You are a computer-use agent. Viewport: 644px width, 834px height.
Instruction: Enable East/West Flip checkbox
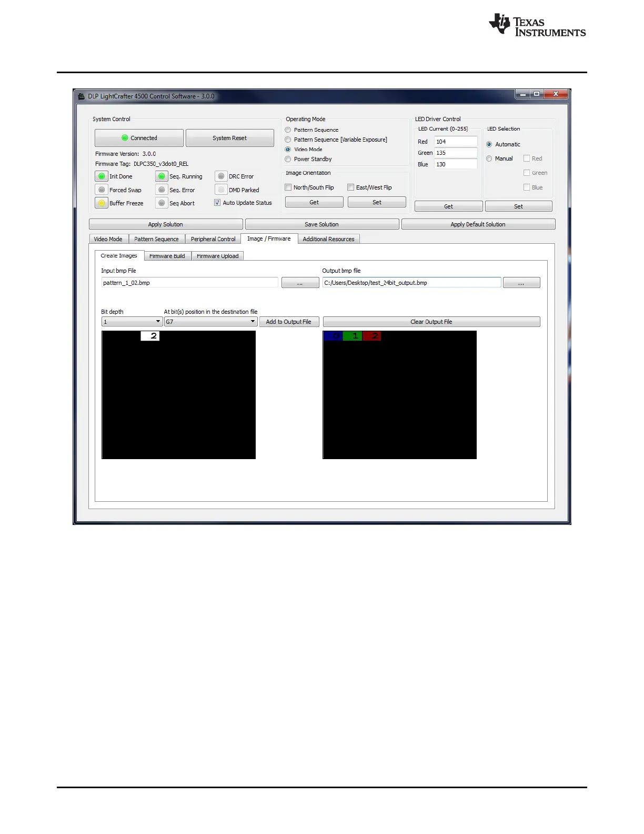click(350, 187)
